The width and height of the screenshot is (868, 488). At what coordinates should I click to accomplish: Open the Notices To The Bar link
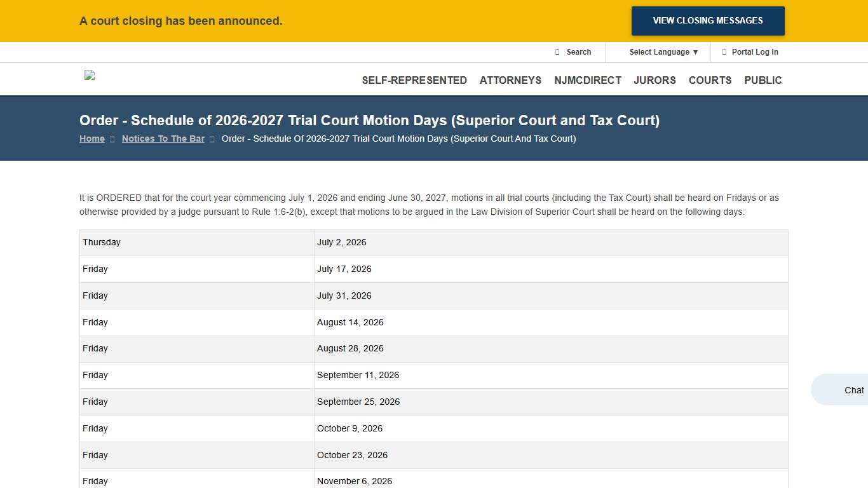[x=163, y=139]
